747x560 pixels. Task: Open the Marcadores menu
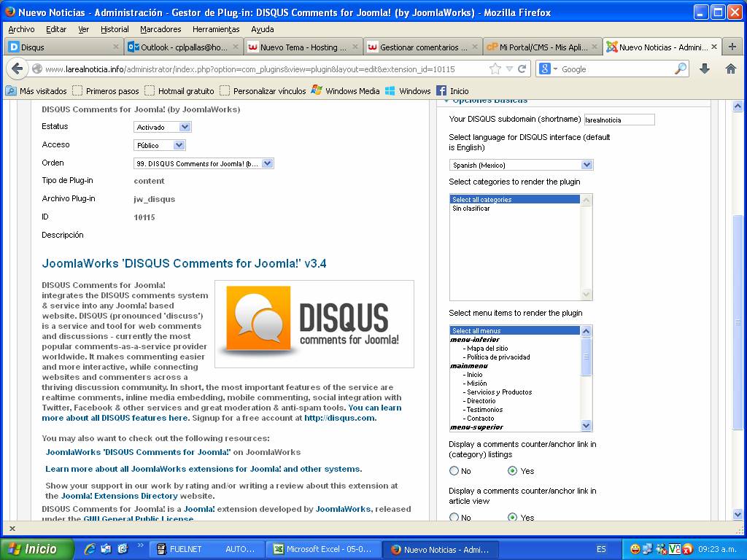pyautogui.click(x=160, y=29)
